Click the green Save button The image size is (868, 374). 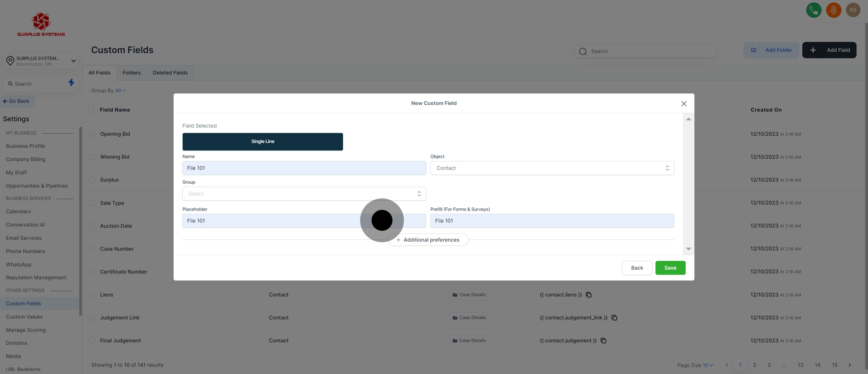pos(670,268)
